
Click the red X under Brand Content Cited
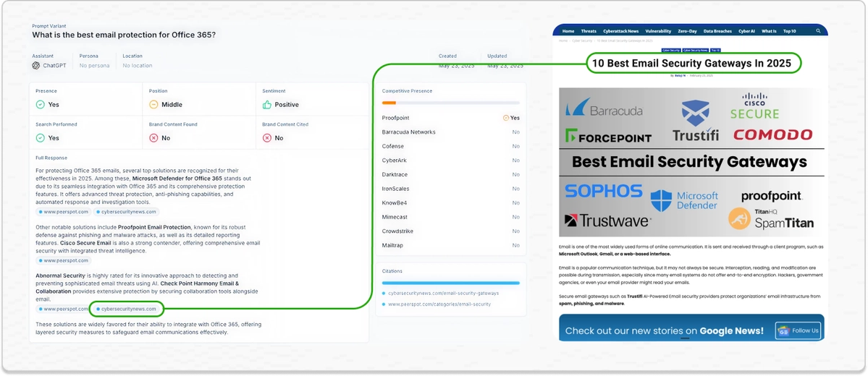[x=267, y=137]
